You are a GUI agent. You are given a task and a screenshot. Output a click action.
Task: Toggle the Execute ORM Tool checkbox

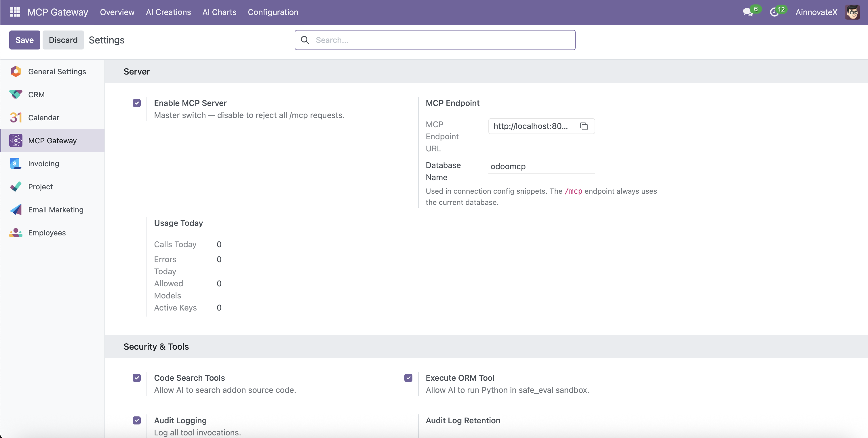pos(408,378)
